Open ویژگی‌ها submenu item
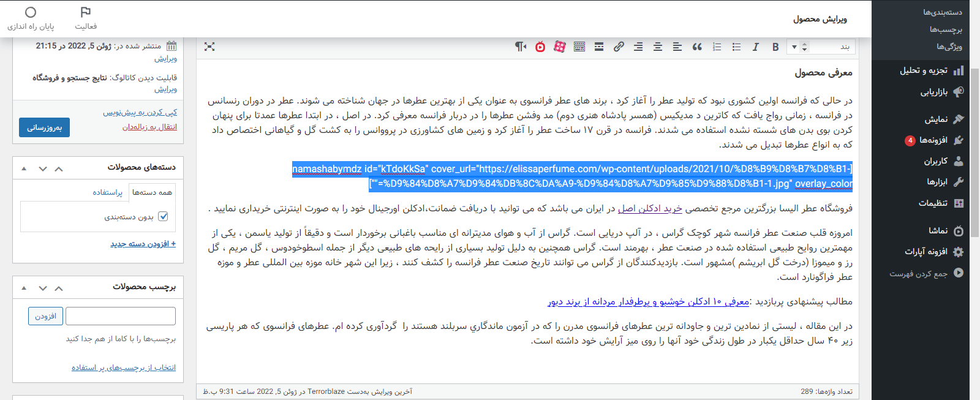Viewport: 980px width, 400px height. coord(949,47)
